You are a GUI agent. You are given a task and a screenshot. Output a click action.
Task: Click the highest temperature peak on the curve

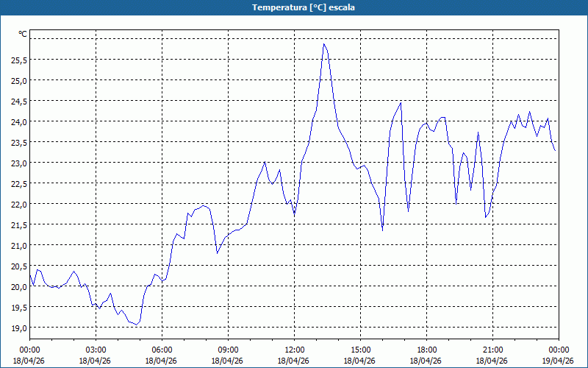click(323, 44)
